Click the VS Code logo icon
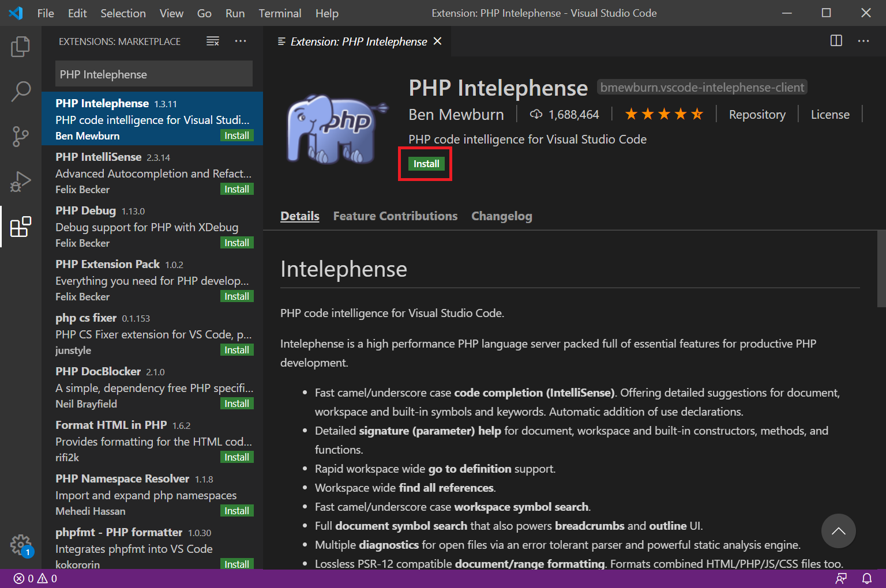 click(x=16, y=13)
